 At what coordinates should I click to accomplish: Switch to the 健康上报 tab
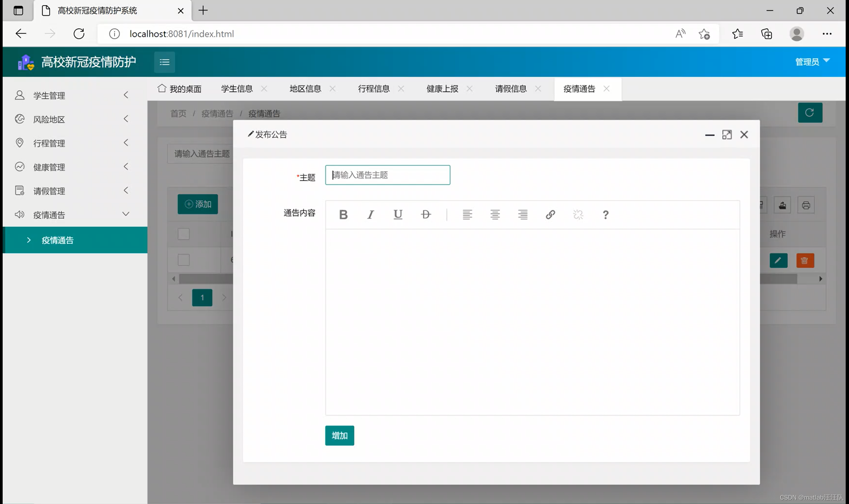coord(442,89)
